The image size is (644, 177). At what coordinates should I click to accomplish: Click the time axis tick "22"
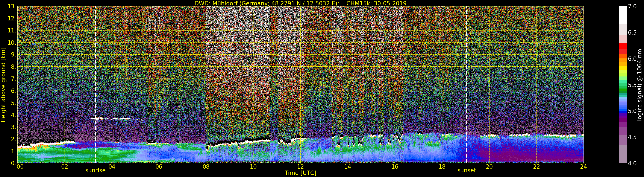536,167
